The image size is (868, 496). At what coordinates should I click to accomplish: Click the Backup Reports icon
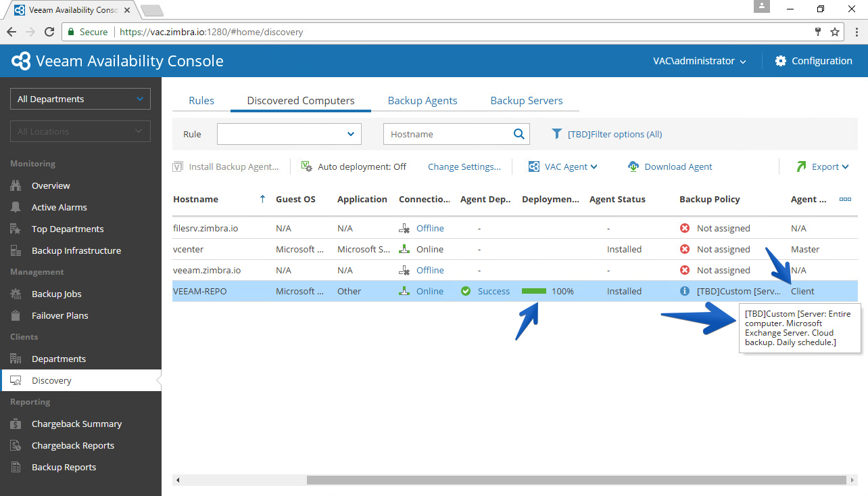[x=16, y=467]
